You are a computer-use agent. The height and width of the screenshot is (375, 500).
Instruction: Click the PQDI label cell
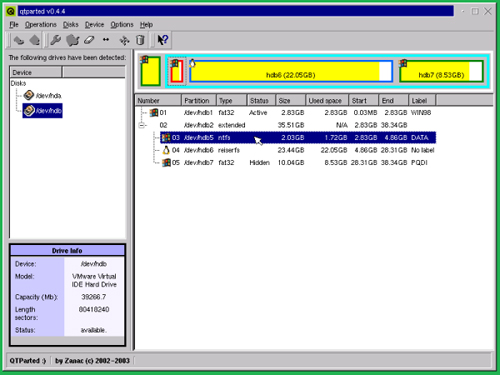click(419, 163)
